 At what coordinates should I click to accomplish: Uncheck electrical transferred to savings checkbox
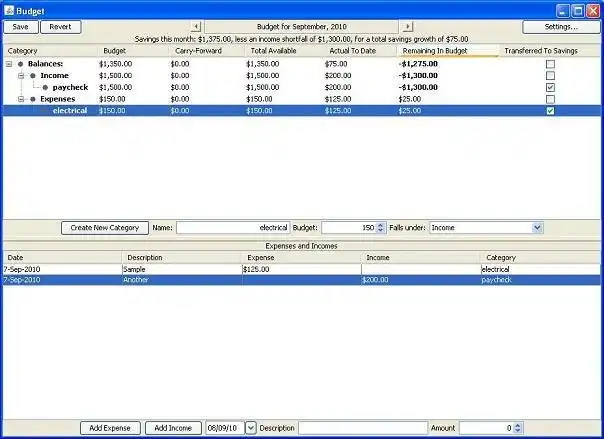[550, 111]
